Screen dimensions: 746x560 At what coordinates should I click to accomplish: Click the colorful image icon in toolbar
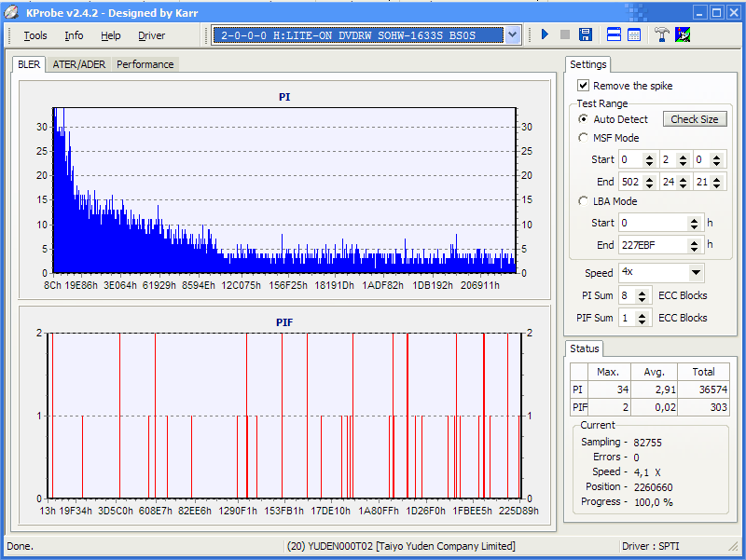683,35
